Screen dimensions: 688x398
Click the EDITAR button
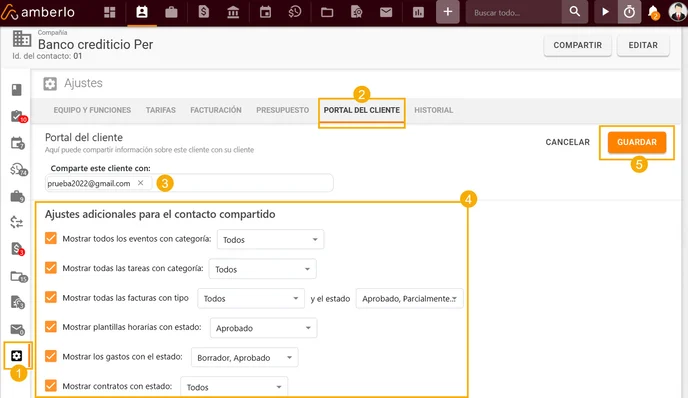[643, 45]
